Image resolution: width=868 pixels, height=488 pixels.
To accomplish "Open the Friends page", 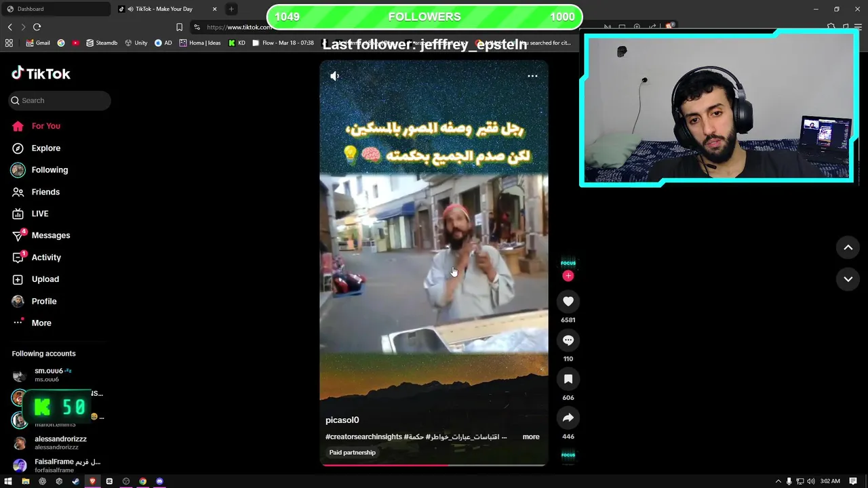I will 36,192.
